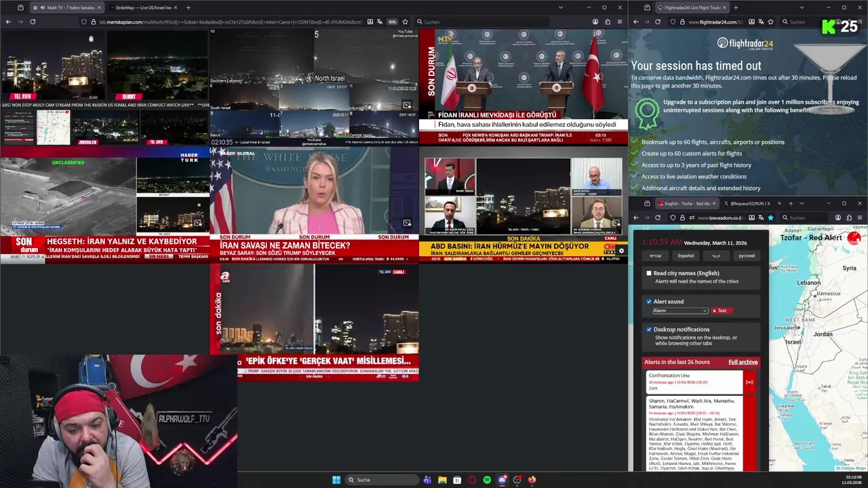Viewport: 868px width, 488px height.
Task: Switch Tzofar language to русский
Action: pyautogui.click(x=747, y=256)
